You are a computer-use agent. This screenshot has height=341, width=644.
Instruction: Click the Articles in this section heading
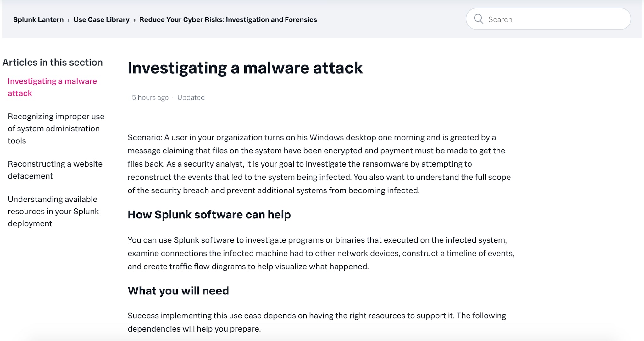click(53, 62)
